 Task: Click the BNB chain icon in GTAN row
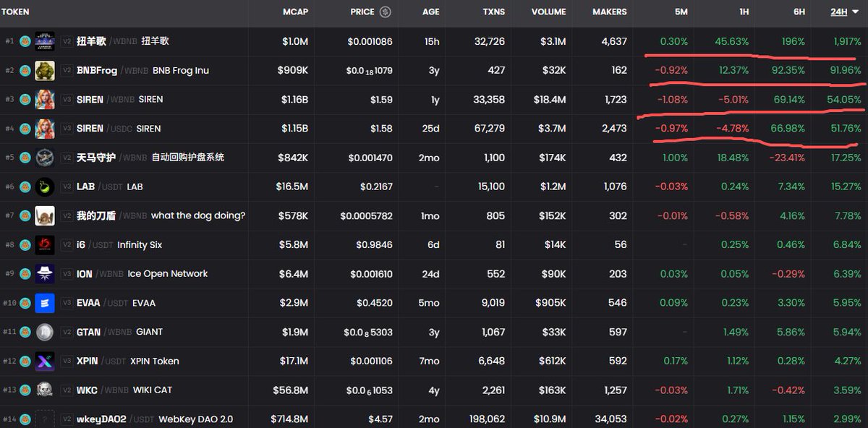pos(25,332)
